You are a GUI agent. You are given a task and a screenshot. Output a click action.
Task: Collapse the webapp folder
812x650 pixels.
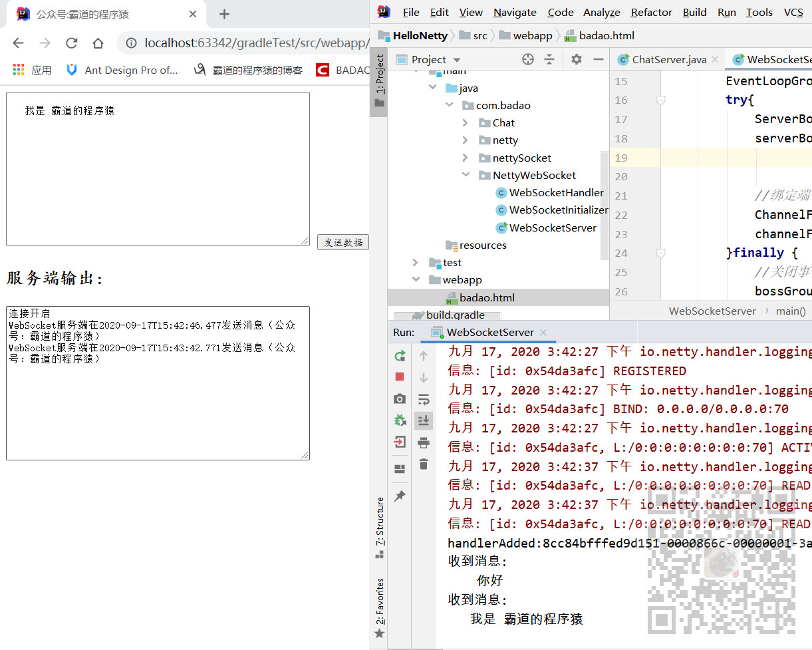coord(416,279)
